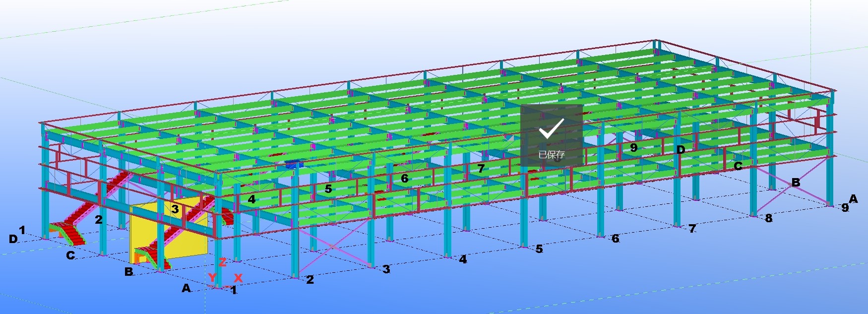The image size is (868, 314).
Task: Click the red Y axis indicator
Action: pyautogui.click(x=212, y=278)
